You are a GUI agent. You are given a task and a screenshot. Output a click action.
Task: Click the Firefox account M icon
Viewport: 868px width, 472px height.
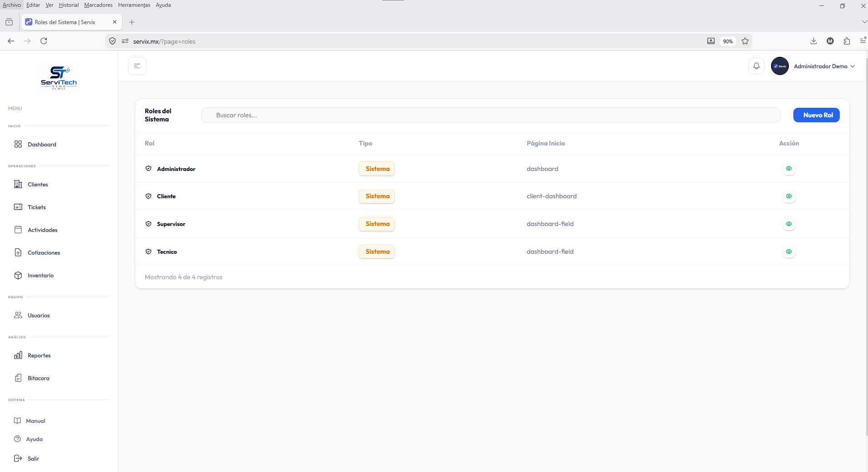coord(830,41)
